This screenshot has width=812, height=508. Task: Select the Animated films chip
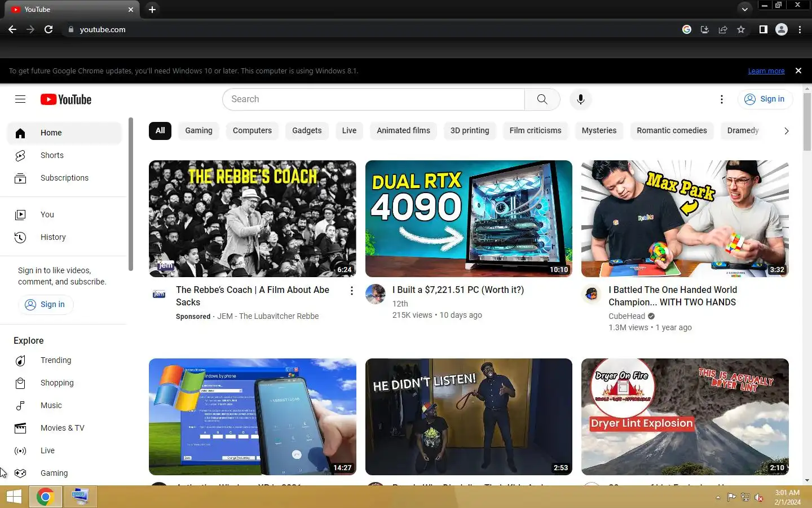[403, 130]
